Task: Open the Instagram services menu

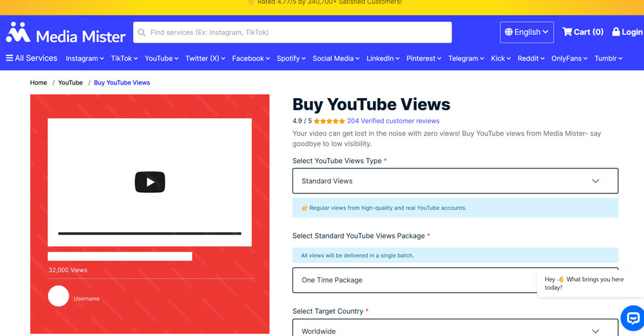Action: [x=85, y=59]
